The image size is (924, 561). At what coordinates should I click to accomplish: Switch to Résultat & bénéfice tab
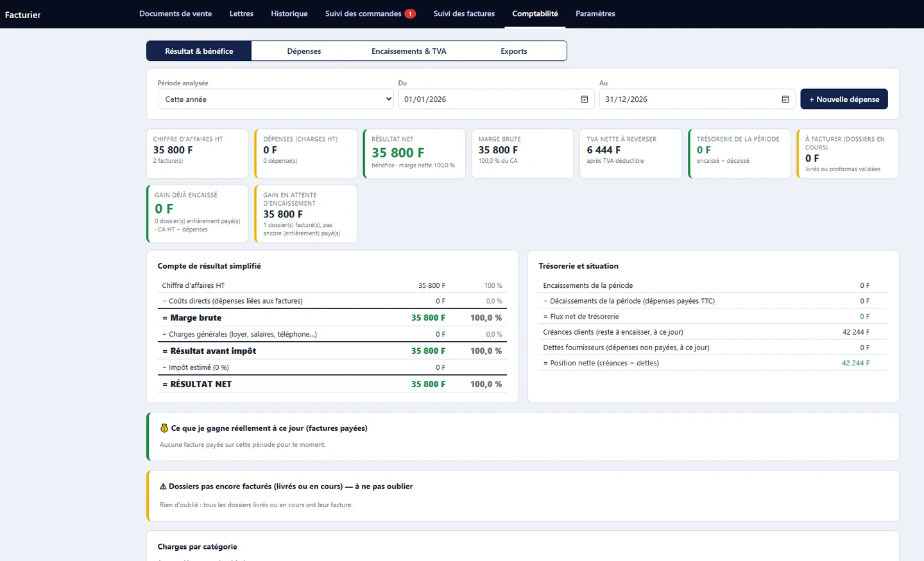tap(199, 51)
